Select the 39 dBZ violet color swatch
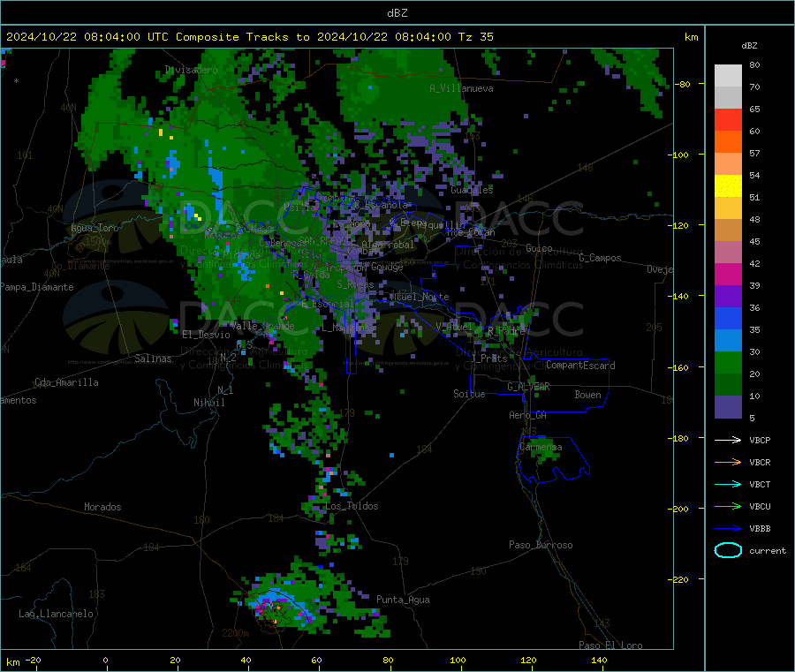Image resolution: width=795 pixels, height=672 pixels. tap(728, 297)
